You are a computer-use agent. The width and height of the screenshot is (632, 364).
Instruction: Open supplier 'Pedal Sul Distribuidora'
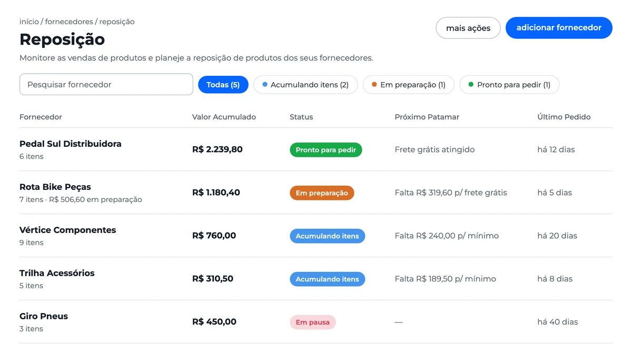tap(71, 144)
